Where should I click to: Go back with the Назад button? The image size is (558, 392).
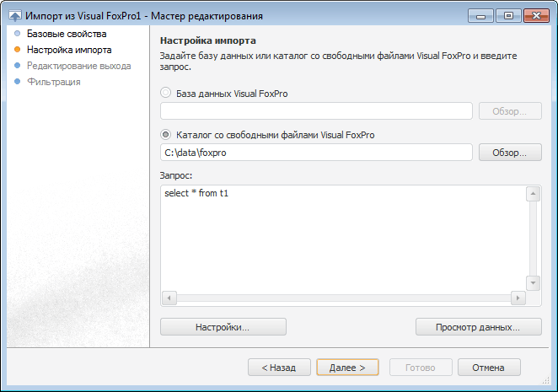[278, 368]
